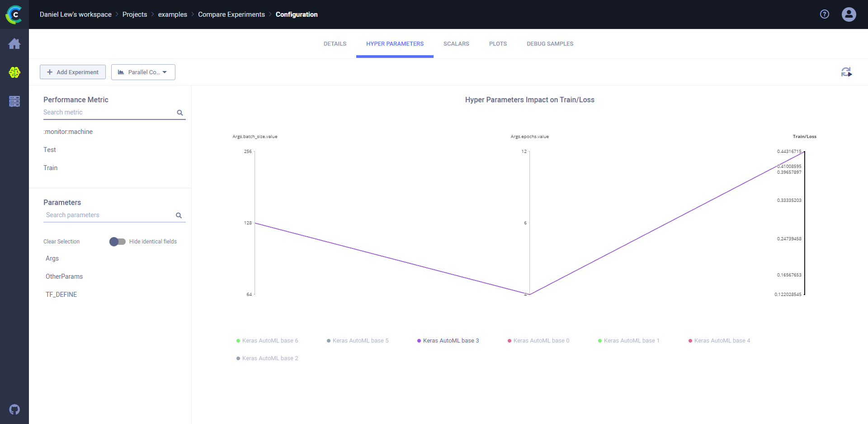868x424 pixels.
Task: Expand the Args parameter group
Action: (x=52, y=258)
